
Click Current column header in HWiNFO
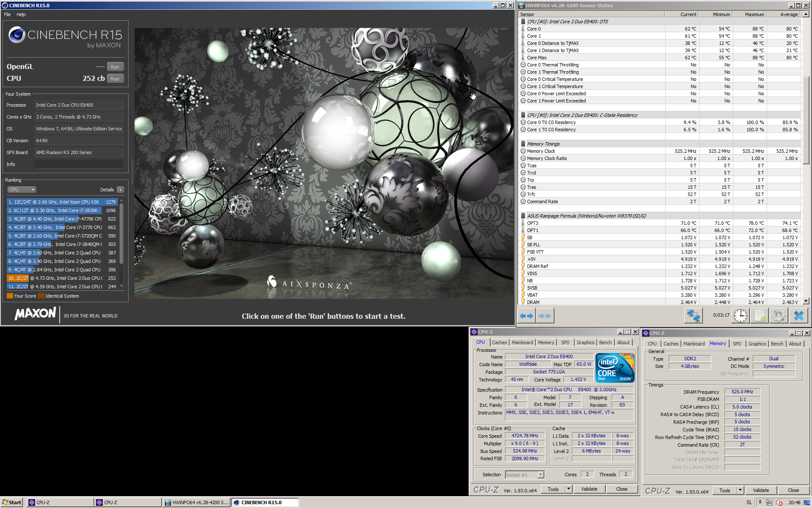[x=682, y=14]
